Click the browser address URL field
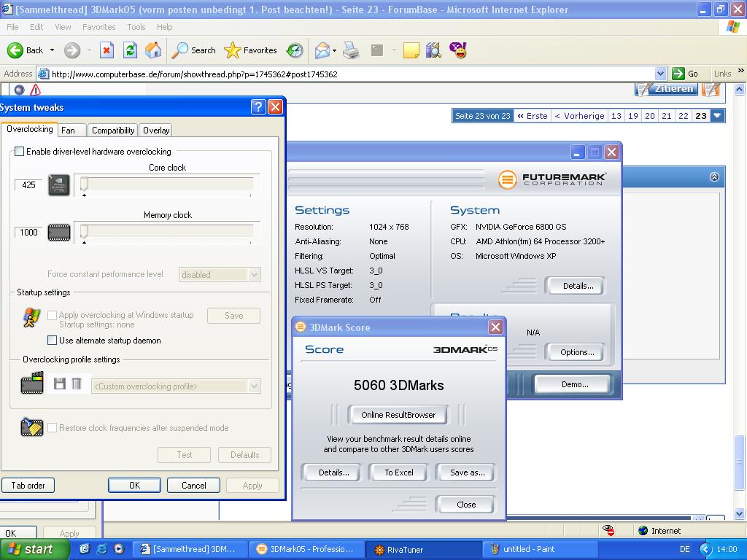The image size is (747, 560). point(352,74)
